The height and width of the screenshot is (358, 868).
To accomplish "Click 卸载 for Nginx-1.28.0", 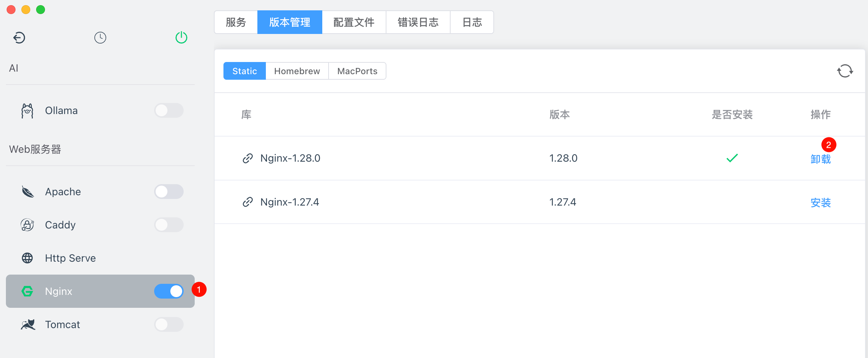I will tap(820, 159).
